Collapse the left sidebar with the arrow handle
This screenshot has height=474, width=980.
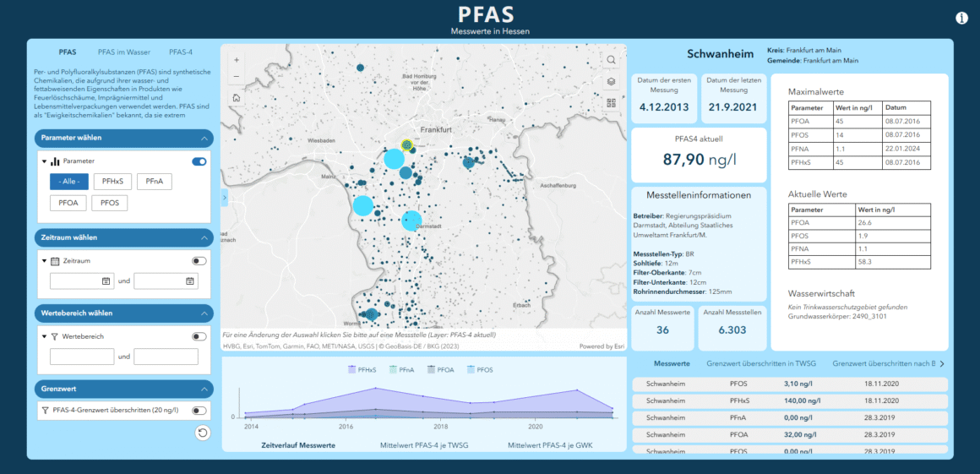(225, 199)
